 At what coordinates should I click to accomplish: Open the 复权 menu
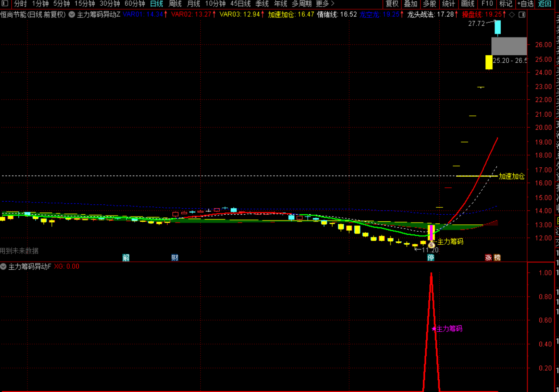pos(392,4)
